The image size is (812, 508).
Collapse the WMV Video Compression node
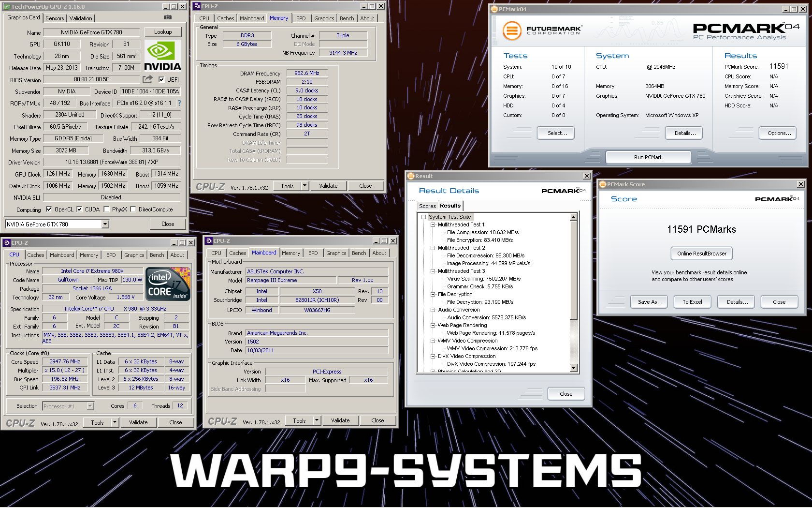433,341
